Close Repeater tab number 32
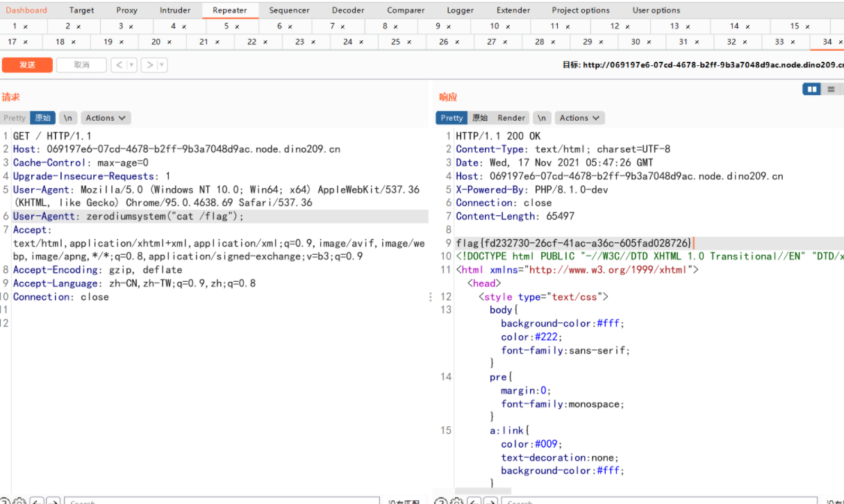Image resolution: width=844 pixels, height=504 pixels. tap(745, 42)
